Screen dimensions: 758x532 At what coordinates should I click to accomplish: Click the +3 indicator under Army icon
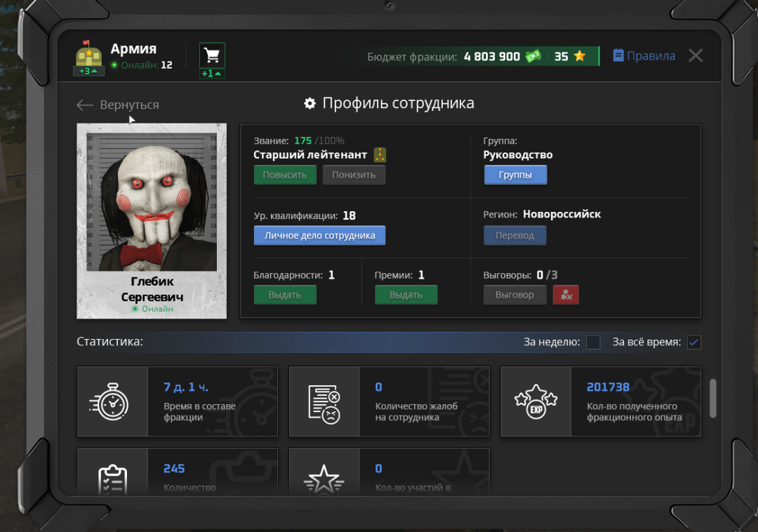(88, 71)
